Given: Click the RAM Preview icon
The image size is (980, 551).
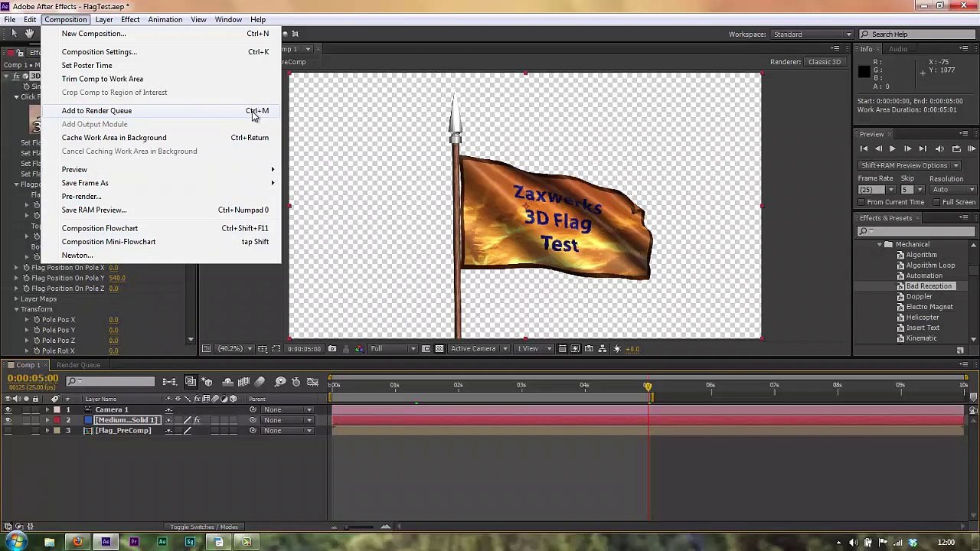Looking at the screenshot, I should click(x=971, y=148).
